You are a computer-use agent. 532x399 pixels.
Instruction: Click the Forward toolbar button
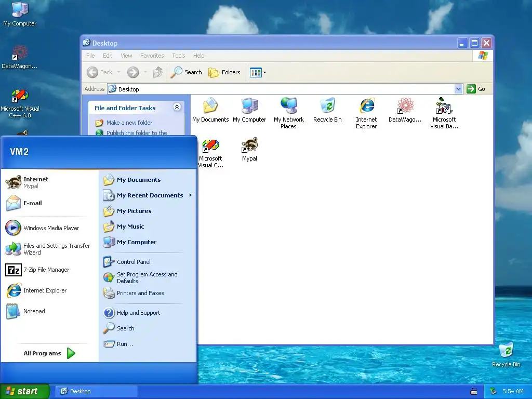pos(133,72)
